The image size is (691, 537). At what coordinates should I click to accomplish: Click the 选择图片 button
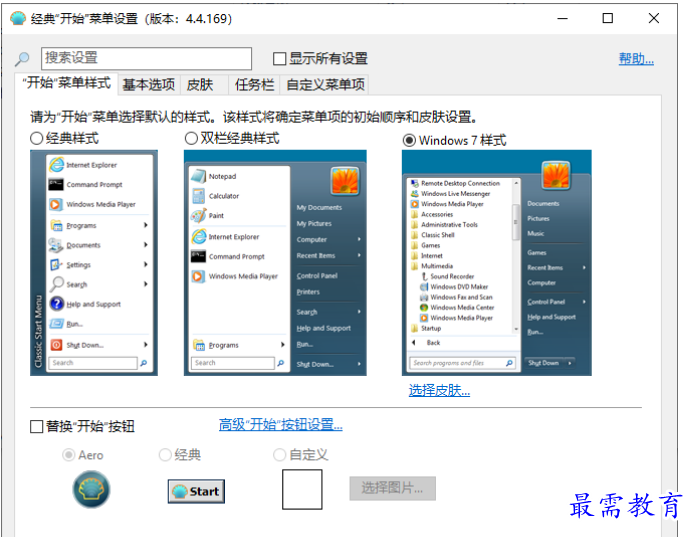393,488
